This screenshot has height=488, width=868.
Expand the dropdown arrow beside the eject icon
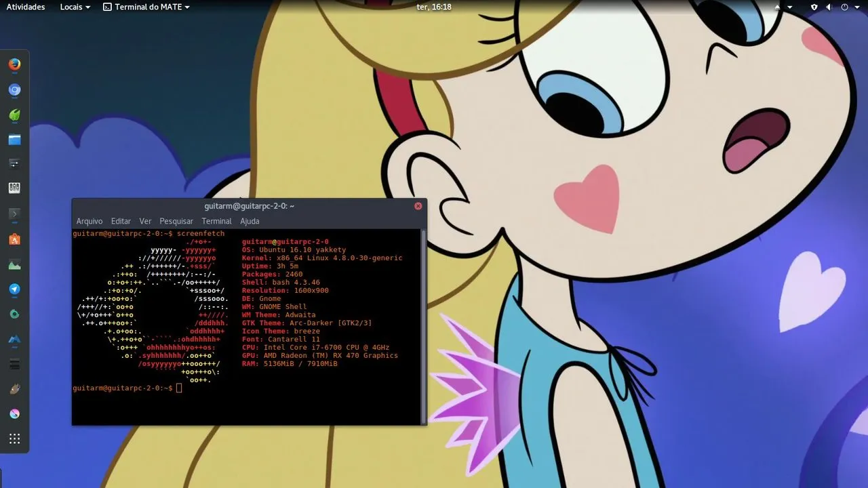pyautogui.click(x=790, y=7)
